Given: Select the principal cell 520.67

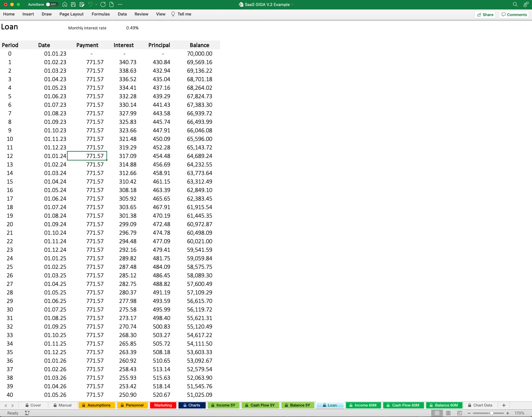Looking at the screenshot, I should (161, 395).
